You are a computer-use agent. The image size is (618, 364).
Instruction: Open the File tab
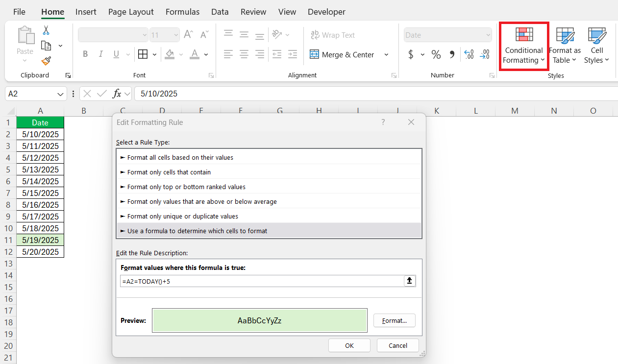point(19,12)
